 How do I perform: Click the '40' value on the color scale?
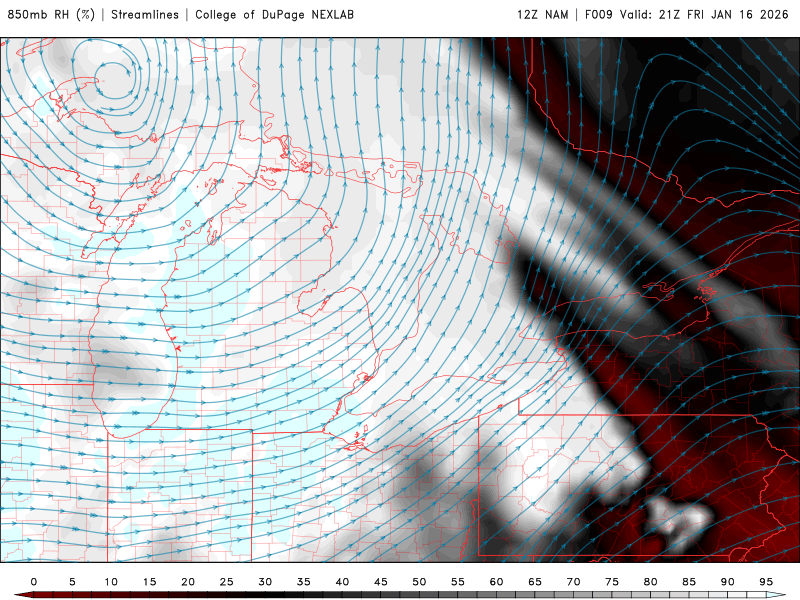pyautogui.click(x=342, y=582)
